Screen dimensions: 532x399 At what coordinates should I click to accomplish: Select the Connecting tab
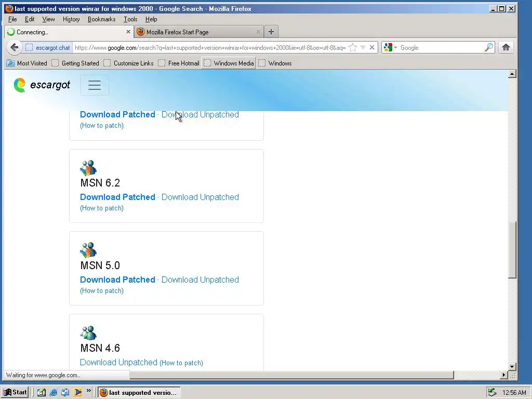point(69,32)
